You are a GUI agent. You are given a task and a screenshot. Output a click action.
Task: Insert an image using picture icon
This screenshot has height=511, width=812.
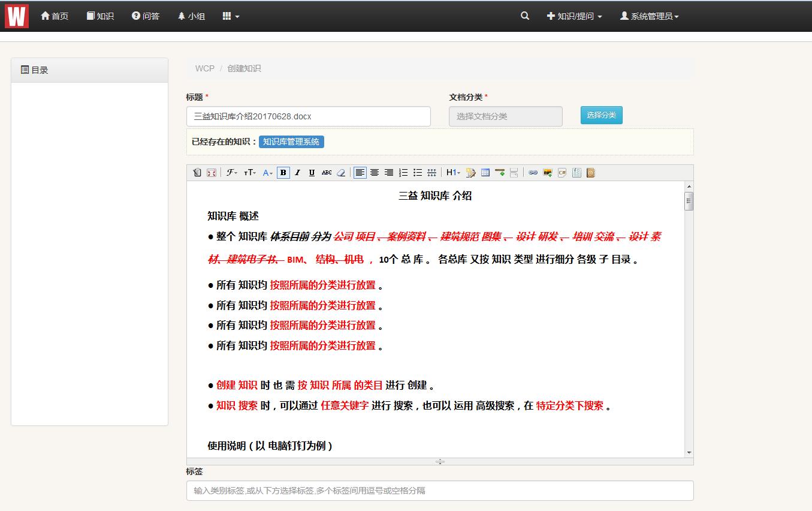coord(548,173)
